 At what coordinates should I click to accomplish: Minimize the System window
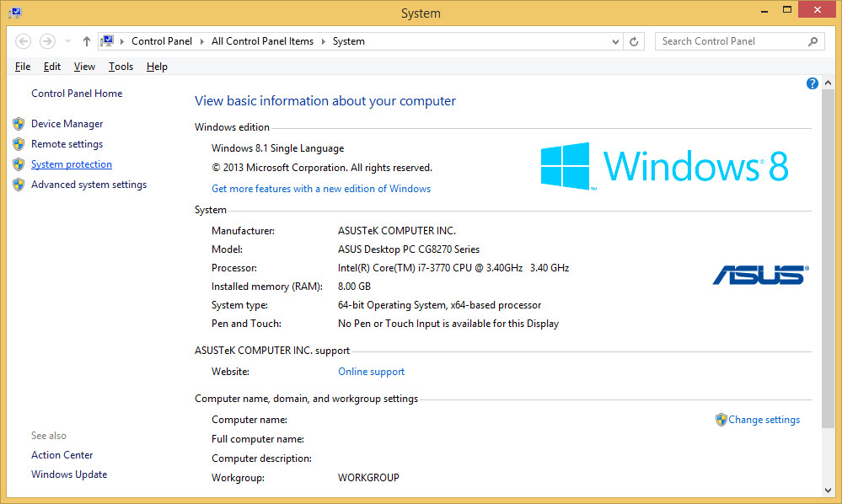[x=764, y=11]
